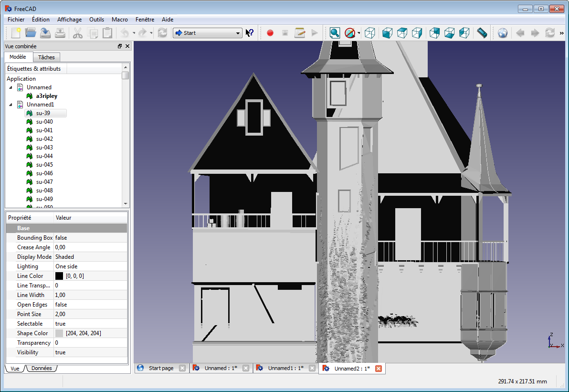Open the web browser globe icon
The height and width of the screenshot is (392, 569).
click(502, 33)
